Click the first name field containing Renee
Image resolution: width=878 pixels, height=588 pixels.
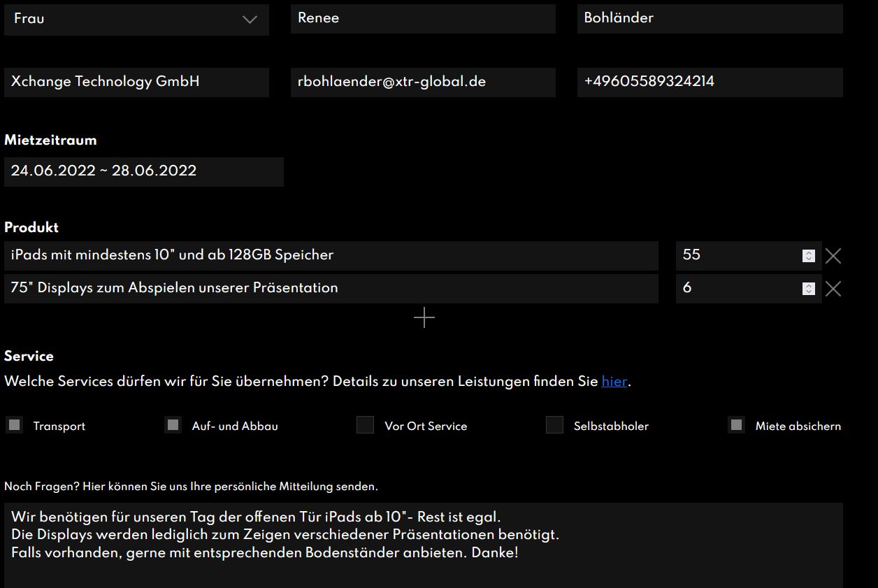coord(423,19)
